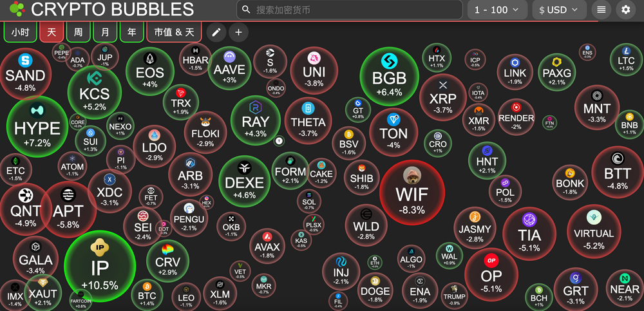Switch to the 月 (month) tab

[x=105, y=32]
